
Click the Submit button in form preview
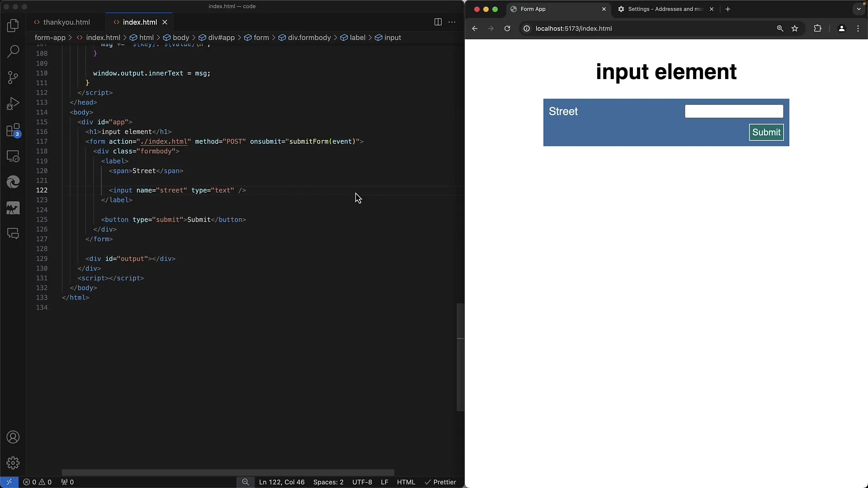coord(767,131)
